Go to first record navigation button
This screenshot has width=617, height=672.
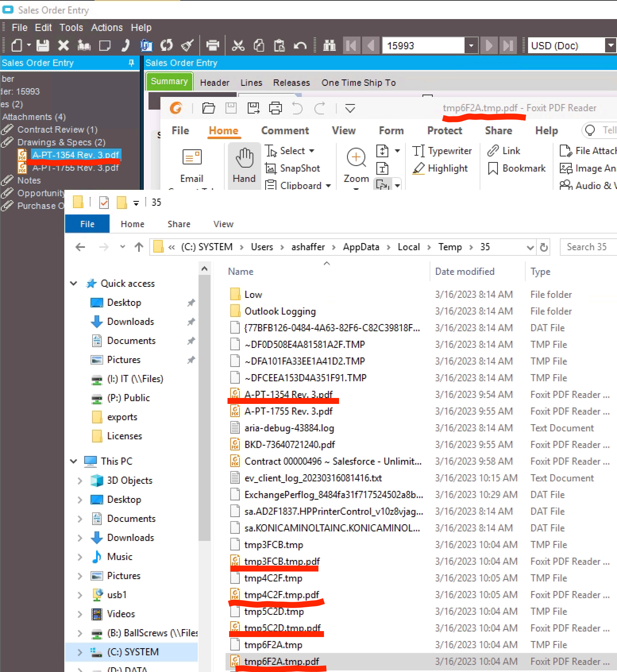tap(351, 45)
